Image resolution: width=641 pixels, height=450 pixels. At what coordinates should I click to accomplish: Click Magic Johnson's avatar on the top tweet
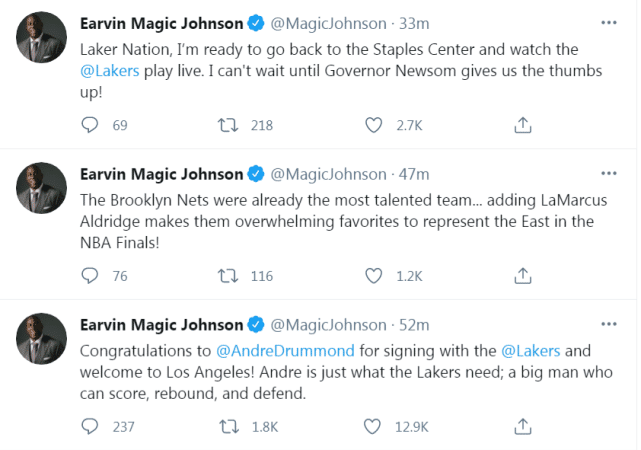click(41, 37)
